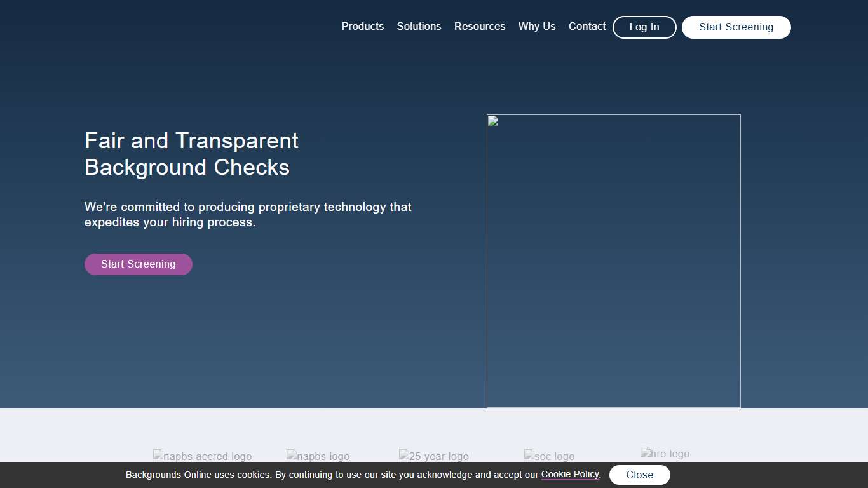The width and height of the screenshot is (868, 488).
Task: Select Why Us in the navigation bar
Action: coord(537,26)
